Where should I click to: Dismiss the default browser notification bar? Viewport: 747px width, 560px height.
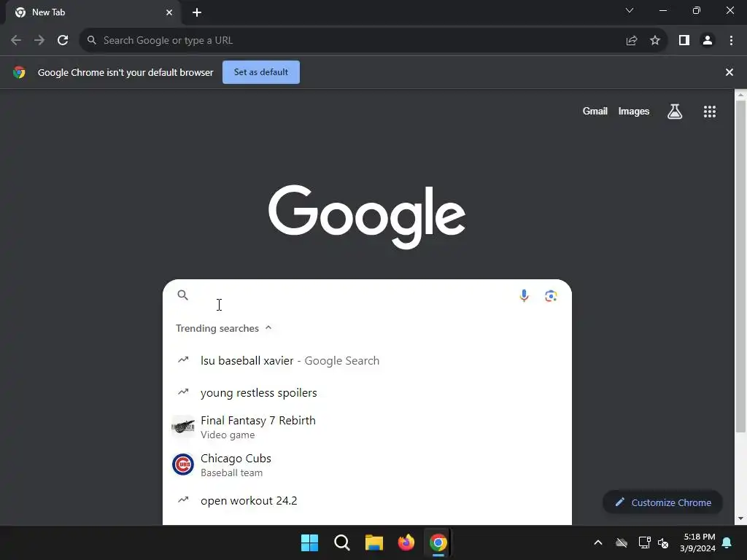click(729, 72)
